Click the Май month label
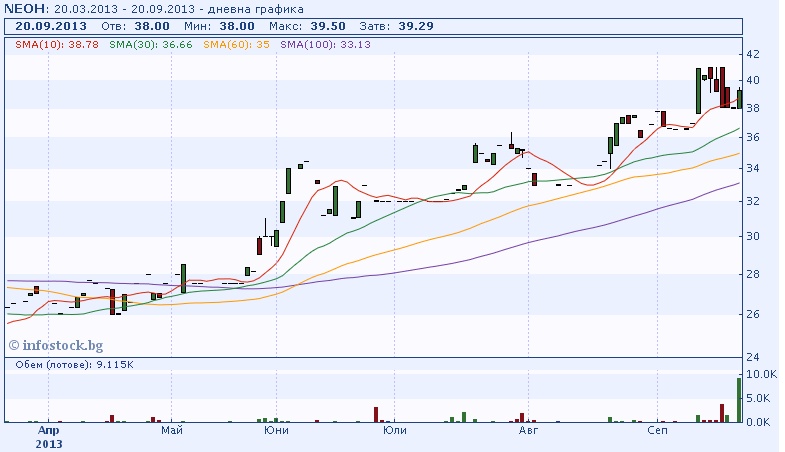Viewport: 785px width, 452px height. (172, 430)
